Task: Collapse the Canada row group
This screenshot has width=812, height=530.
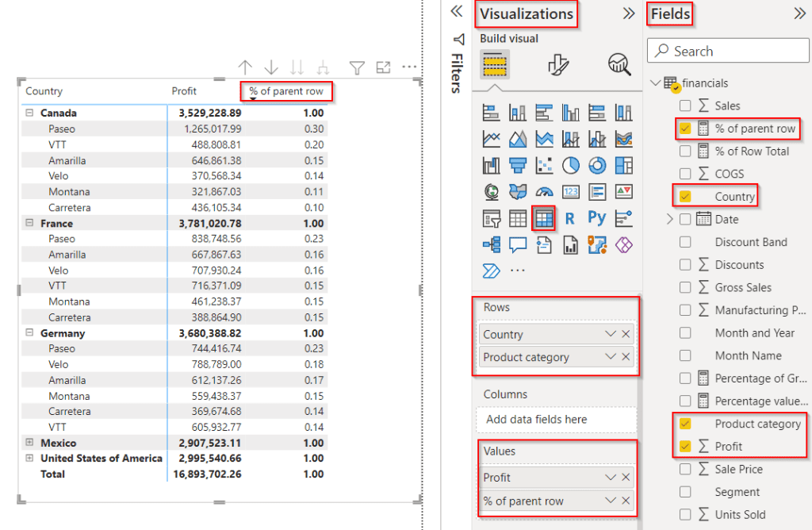Action: pos(29,113)
